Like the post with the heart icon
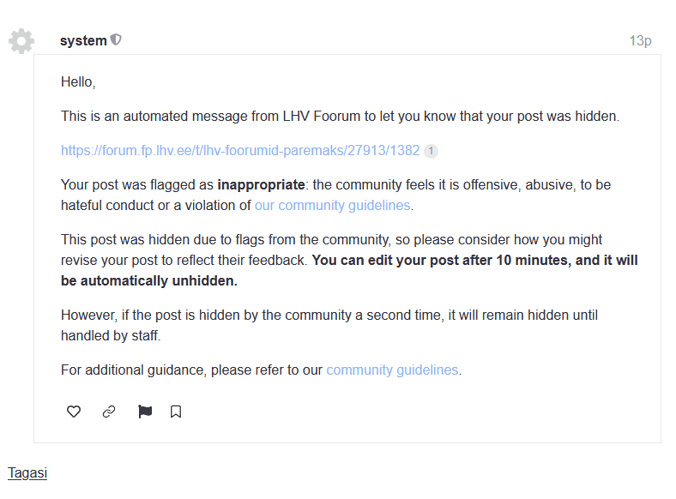 coord(74,411)
